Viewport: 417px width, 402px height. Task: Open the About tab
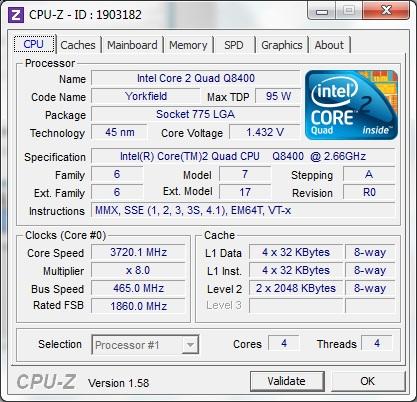pyautogui.click(x=329, y=45)
